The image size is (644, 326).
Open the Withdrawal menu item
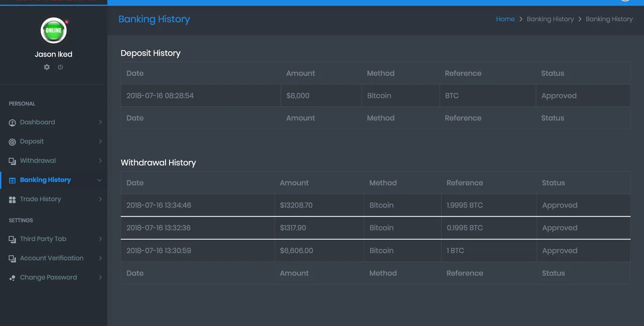pyautogui.click(x=54, y=160)
